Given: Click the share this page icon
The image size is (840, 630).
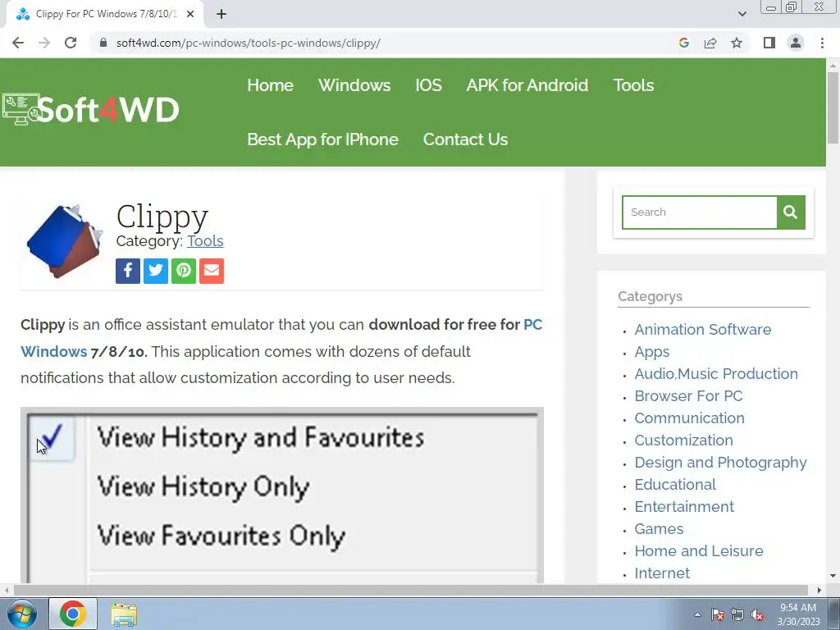Looking at the screenshot, I should pos(710,43).
